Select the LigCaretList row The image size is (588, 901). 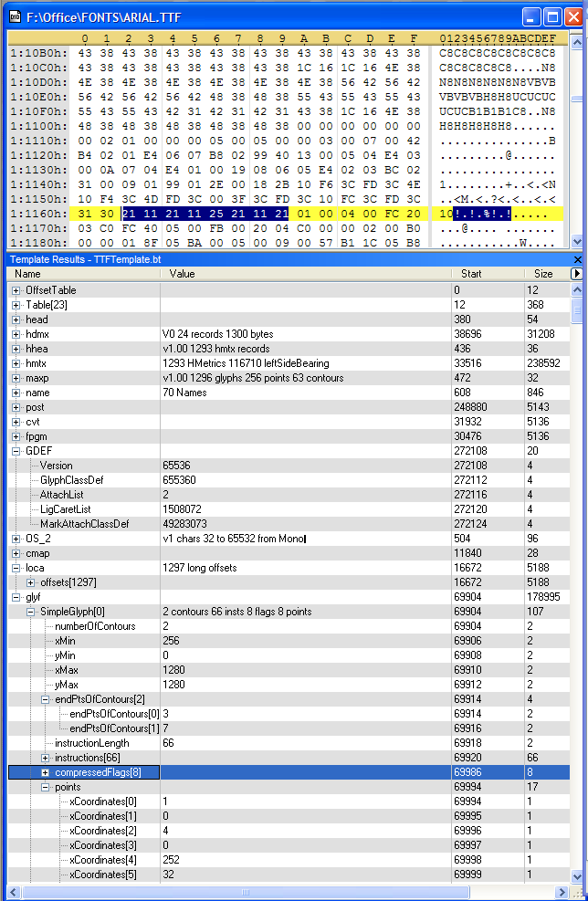(289, 509)
